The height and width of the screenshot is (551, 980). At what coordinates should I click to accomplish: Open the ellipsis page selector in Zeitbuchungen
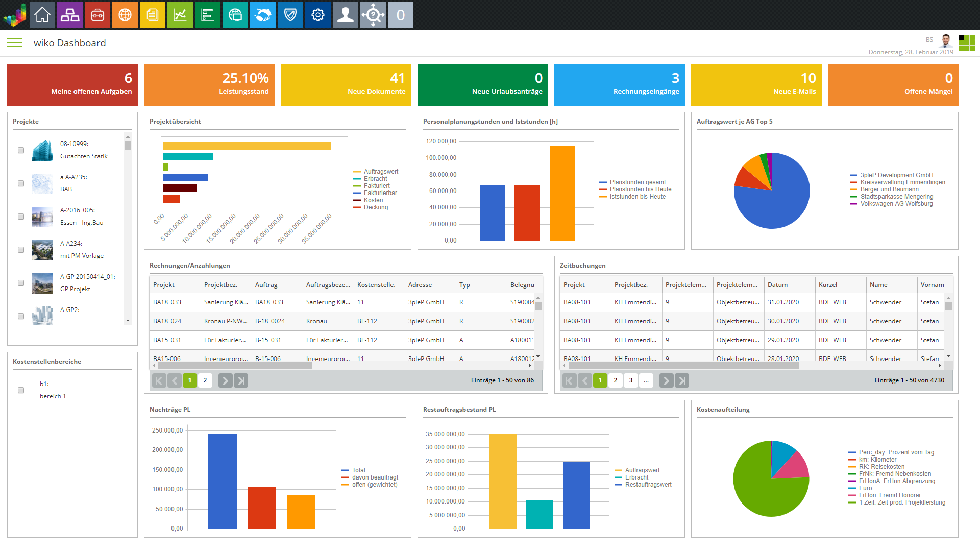point(646,380)
